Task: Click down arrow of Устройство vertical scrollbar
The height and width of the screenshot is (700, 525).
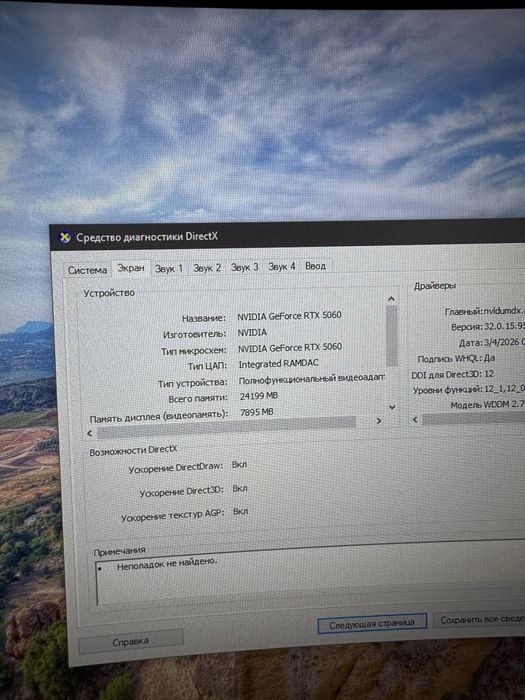Action: click(x=392, y=407)
